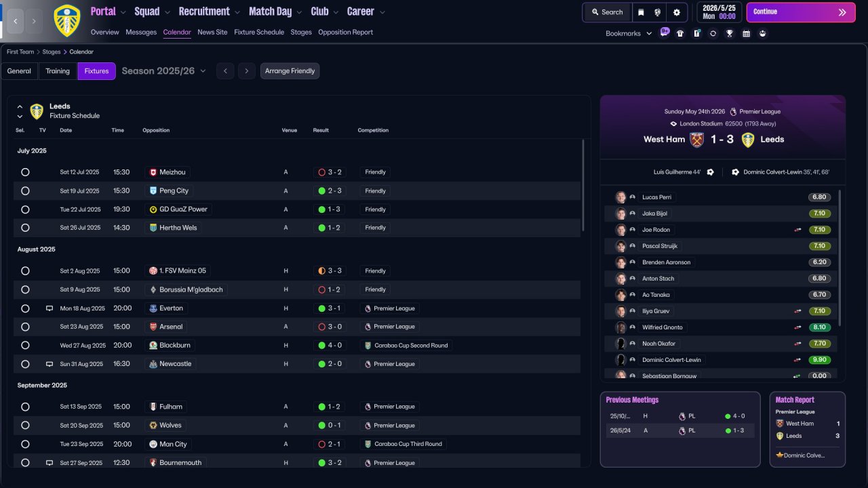Click the calendar shortcut icon
Image resolution: width=868 pixels, height=488 pixels.
click(x=746, y=33)
